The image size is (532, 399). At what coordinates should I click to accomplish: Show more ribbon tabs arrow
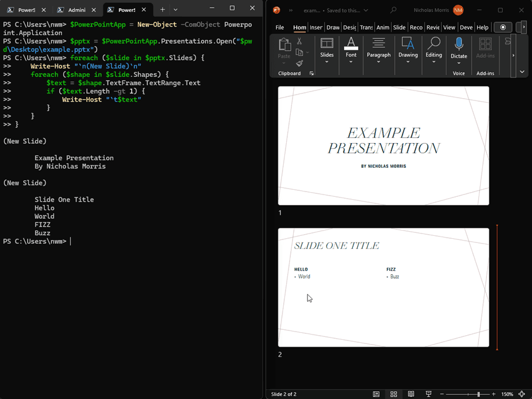pyautogui.click(x=524, y=27)
